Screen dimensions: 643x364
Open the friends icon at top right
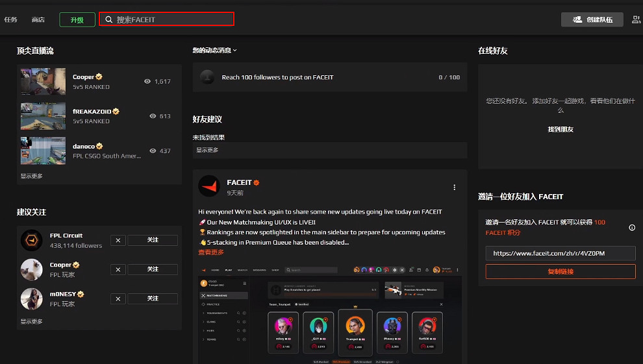[x=636, y=19]
